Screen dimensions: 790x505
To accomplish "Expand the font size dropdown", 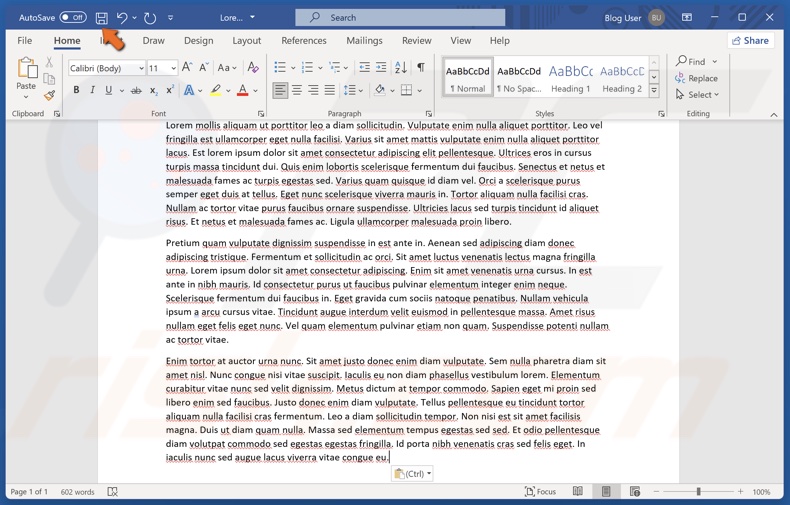I will [x=173, y=68].
